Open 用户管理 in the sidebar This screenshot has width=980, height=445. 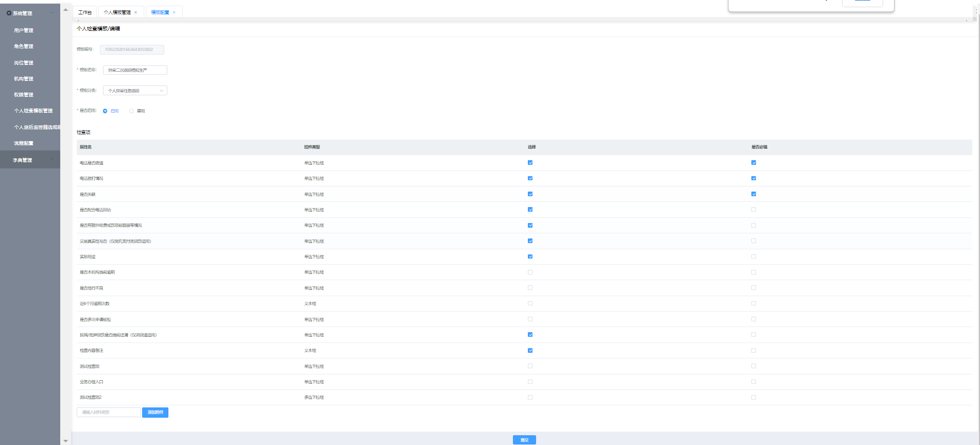[x=24, y=30]
